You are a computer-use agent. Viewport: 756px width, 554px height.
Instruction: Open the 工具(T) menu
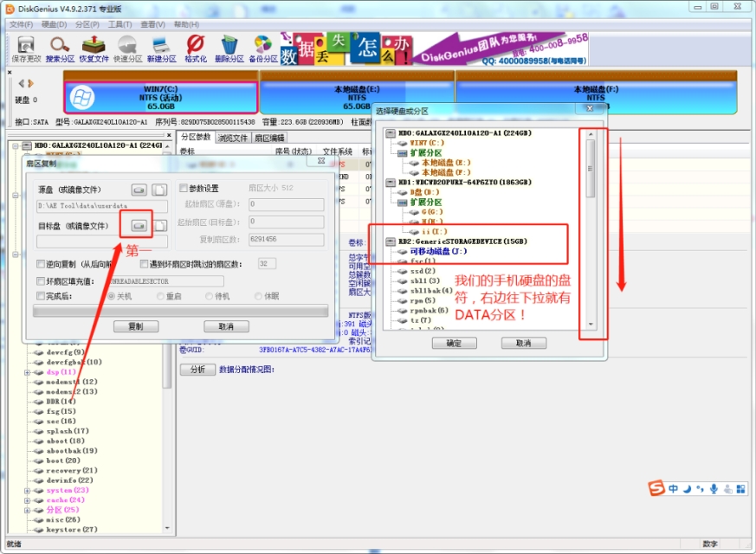click(119, 25)
